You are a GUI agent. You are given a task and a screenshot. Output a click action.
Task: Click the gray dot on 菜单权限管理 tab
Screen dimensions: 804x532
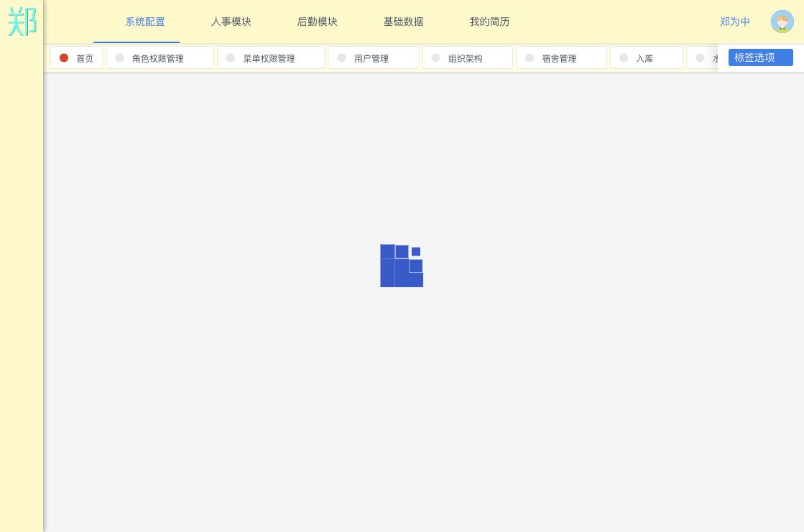(231, 58)
